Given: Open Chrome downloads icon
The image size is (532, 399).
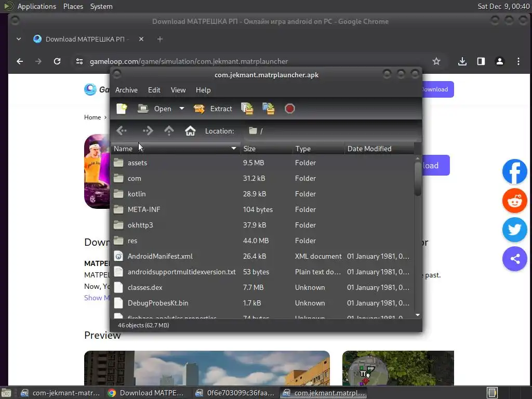Looking at the screenshot, I should click(x=462, y=61).
